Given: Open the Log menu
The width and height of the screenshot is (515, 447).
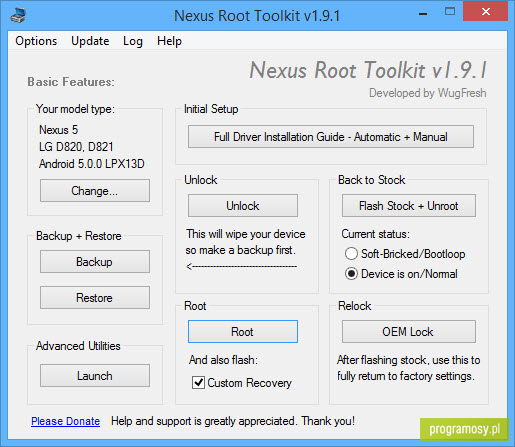Looking at the screenshot, I should [x=133, y=41].
